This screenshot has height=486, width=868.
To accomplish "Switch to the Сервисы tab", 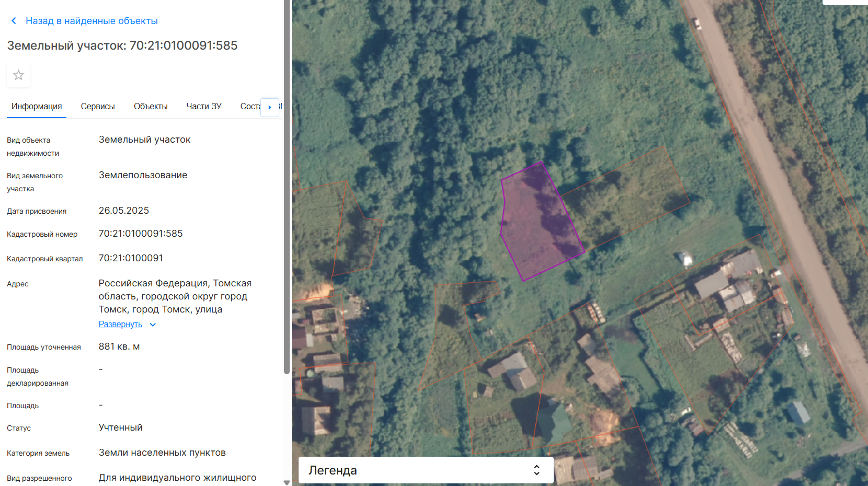I will [x=98, y=107].
